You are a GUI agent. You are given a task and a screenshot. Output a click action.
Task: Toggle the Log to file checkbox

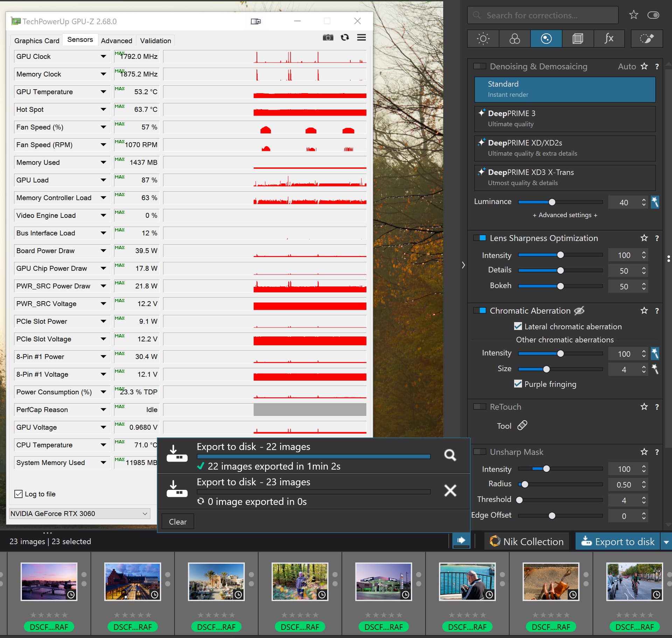tap(19, 494)
